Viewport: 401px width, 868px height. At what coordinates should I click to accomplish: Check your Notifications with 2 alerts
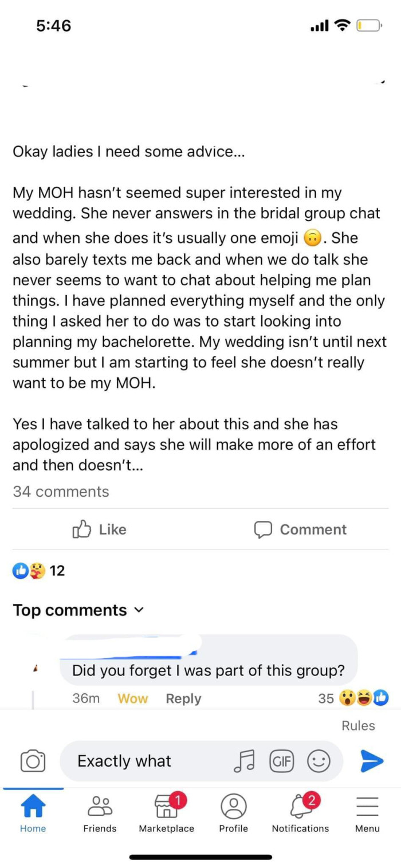tap(300, 814)
